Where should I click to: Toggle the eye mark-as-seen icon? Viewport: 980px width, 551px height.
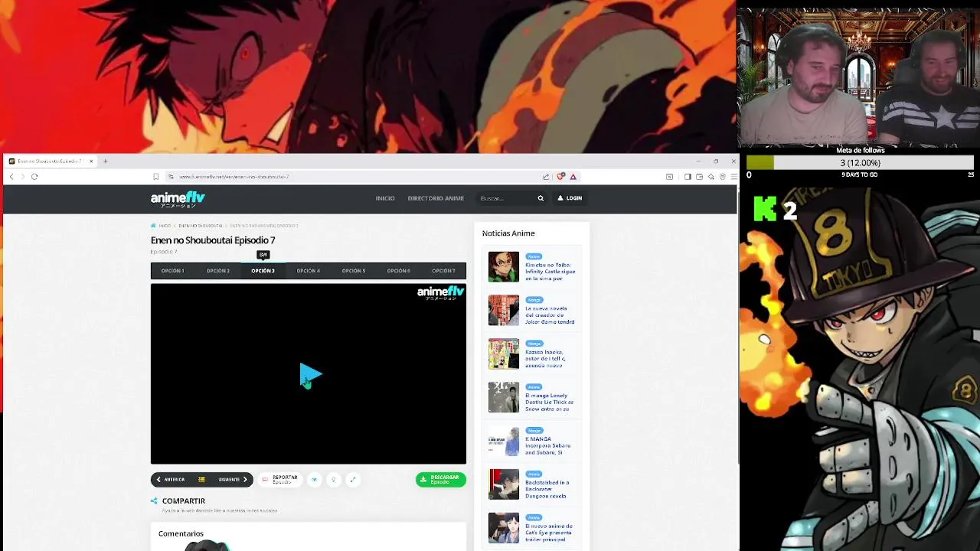314,480
